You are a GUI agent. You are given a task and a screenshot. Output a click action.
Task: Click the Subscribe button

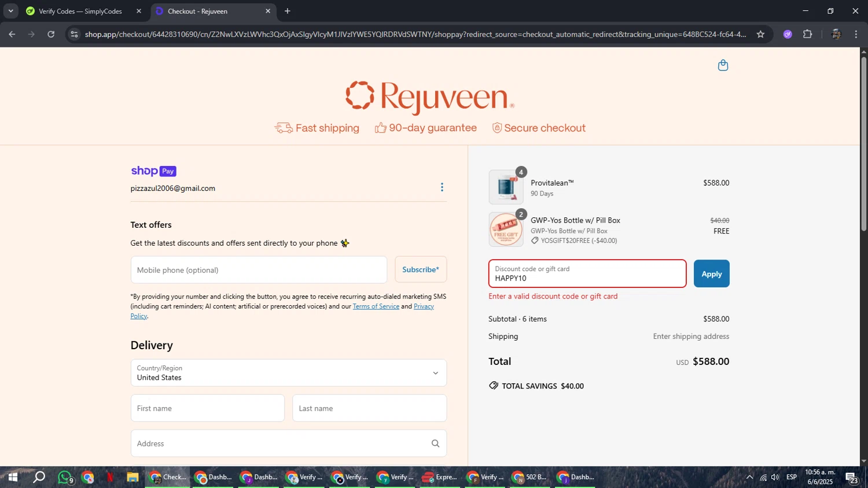click(421, 270)
